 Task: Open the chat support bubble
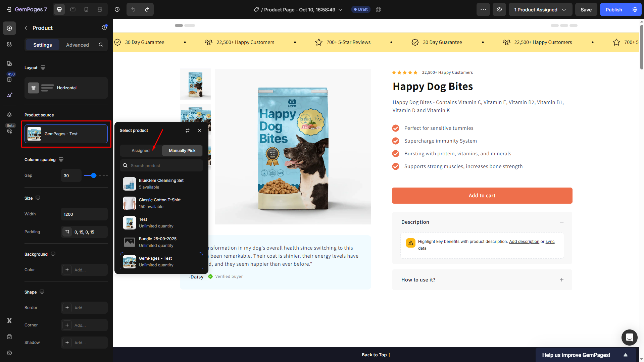pos(629,337)
